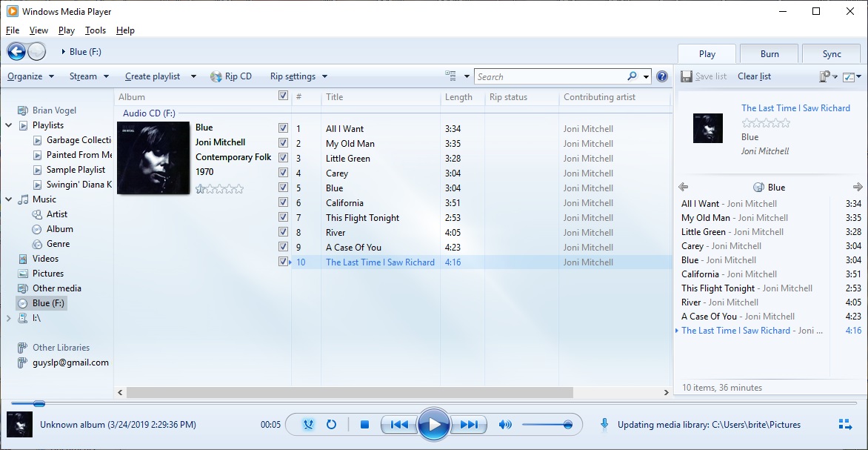Image resolution: width=868 pixels, height=450 pixels.
Task: Collapse the Playlists tree node
Action: coord(9,125)
